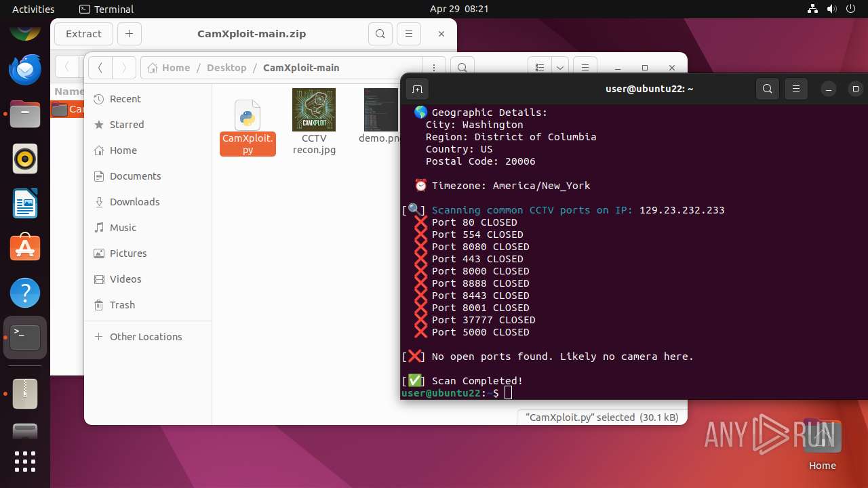Select Other Locations in Files sidebar
This screenshot has height=488, width=868.
click(148, 337)
